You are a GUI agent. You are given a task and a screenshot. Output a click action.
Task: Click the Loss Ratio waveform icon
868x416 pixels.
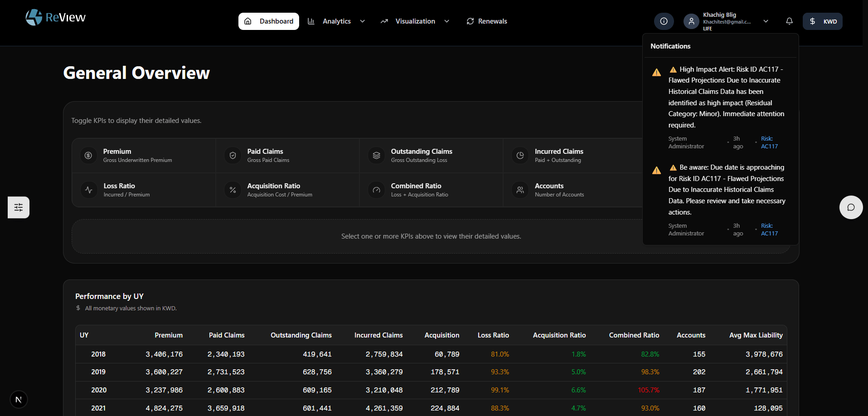[x=88, y=190]
